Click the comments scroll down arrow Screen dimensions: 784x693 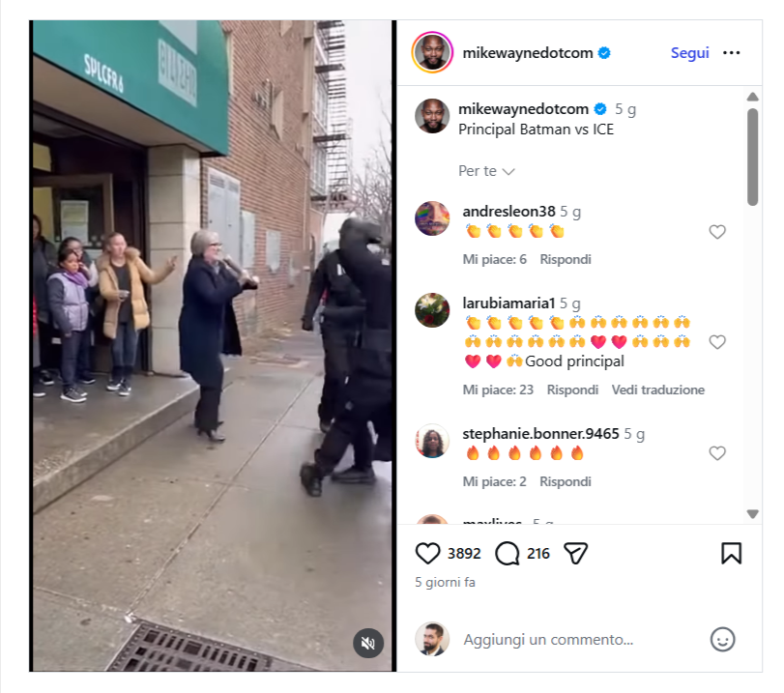coord(752,513)
